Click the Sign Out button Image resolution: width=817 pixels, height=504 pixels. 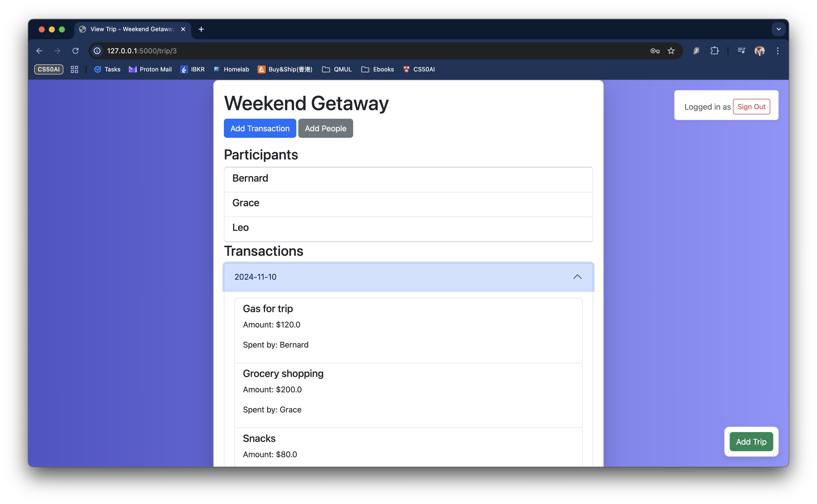[751, 107]
